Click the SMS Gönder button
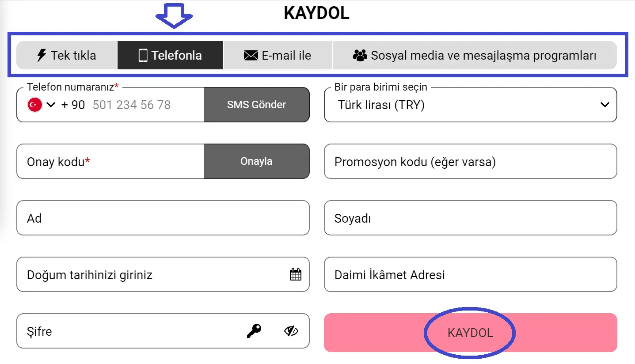635x364 pixels. pos(256,105)
